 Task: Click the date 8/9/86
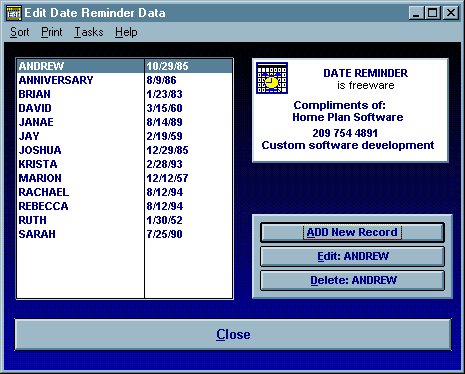coord(161,80)
